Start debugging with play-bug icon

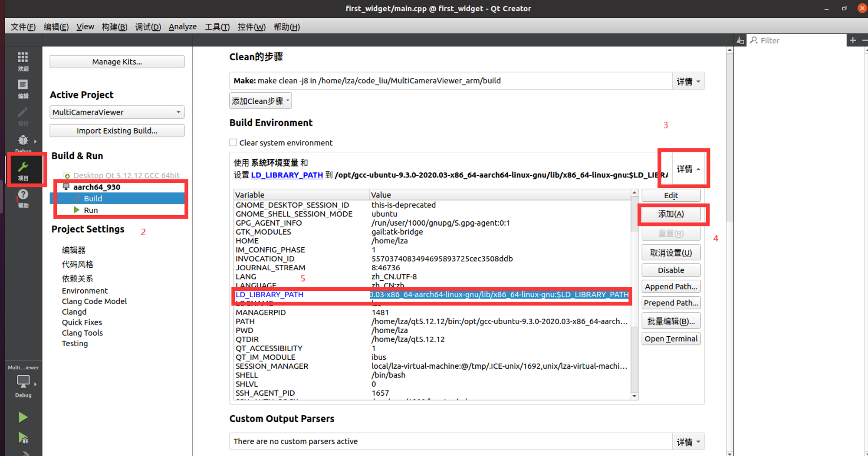click(23, 438)
